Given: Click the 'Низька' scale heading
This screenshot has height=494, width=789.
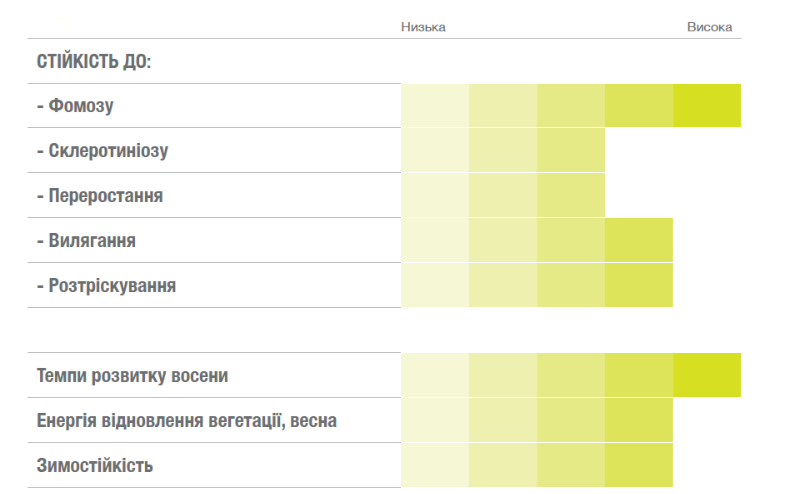Looking at the screenshot, I should click(x=423, y=27).
